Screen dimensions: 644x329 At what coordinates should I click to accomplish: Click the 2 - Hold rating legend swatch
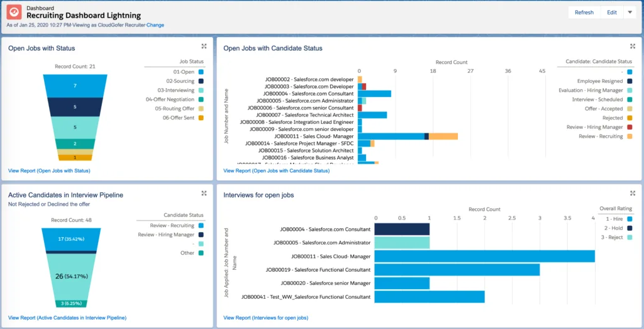[x=630, y=228]
